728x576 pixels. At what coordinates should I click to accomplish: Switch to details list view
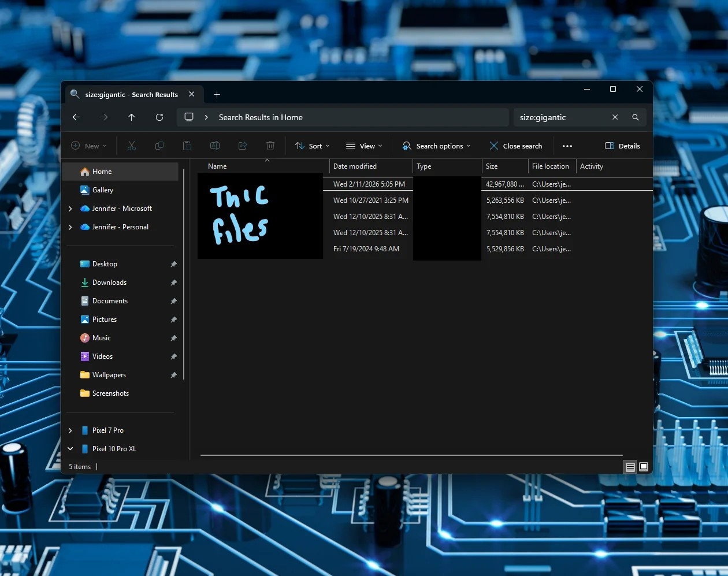pos(630,467)
